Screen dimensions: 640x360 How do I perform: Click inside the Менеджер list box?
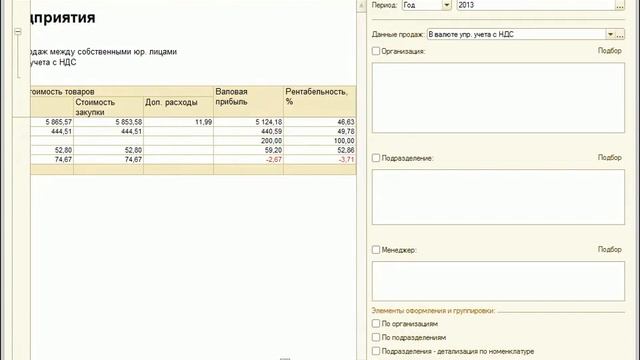498,281
